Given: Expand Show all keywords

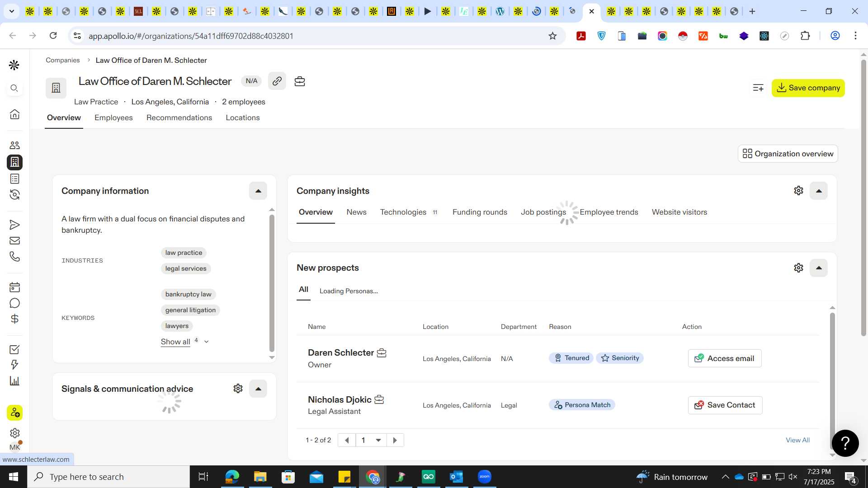Looking at the screenshot, I should [184, 342].
